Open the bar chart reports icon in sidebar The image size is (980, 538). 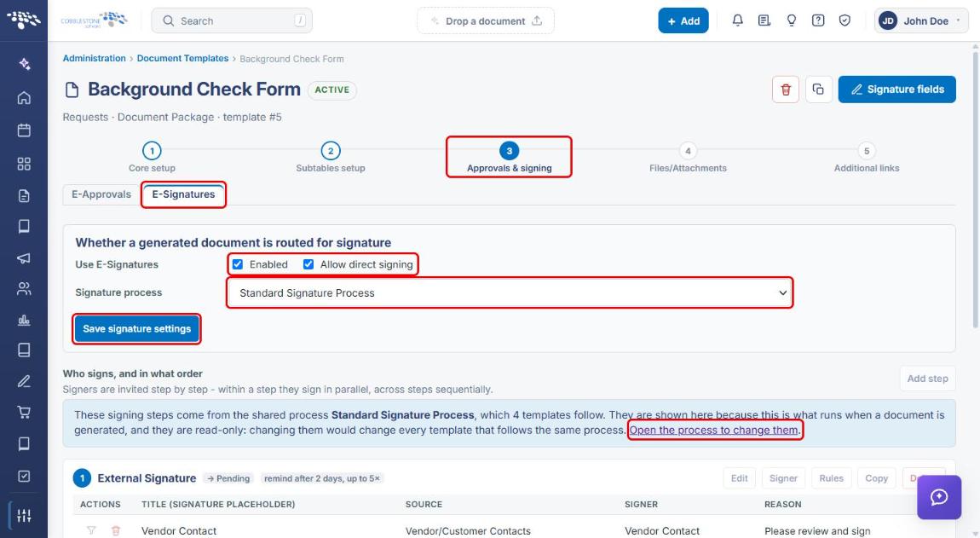24,321
